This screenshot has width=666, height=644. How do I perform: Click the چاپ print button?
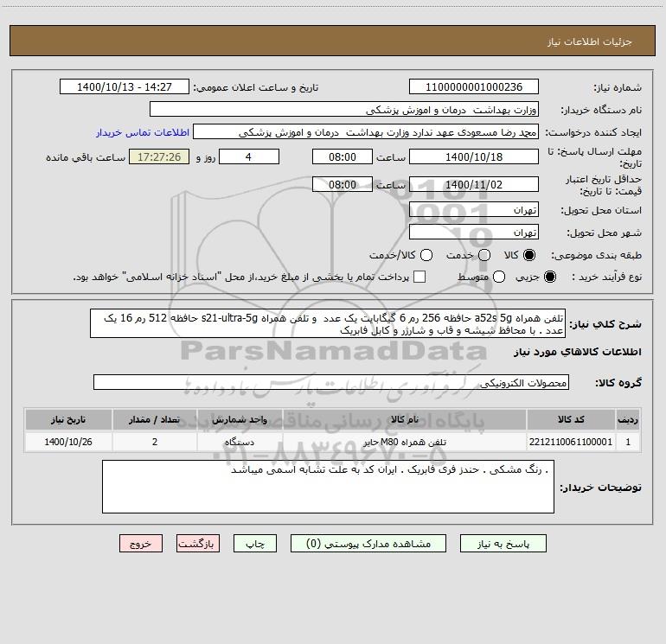click(255, 544)
